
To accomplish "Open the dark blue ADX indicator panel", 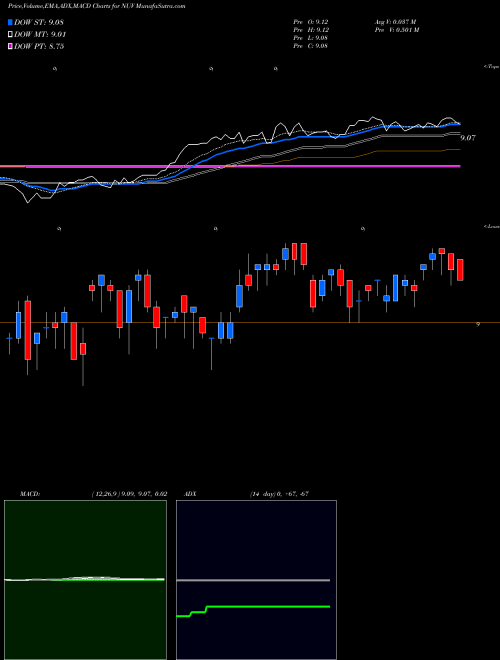I will pos(256,580).
